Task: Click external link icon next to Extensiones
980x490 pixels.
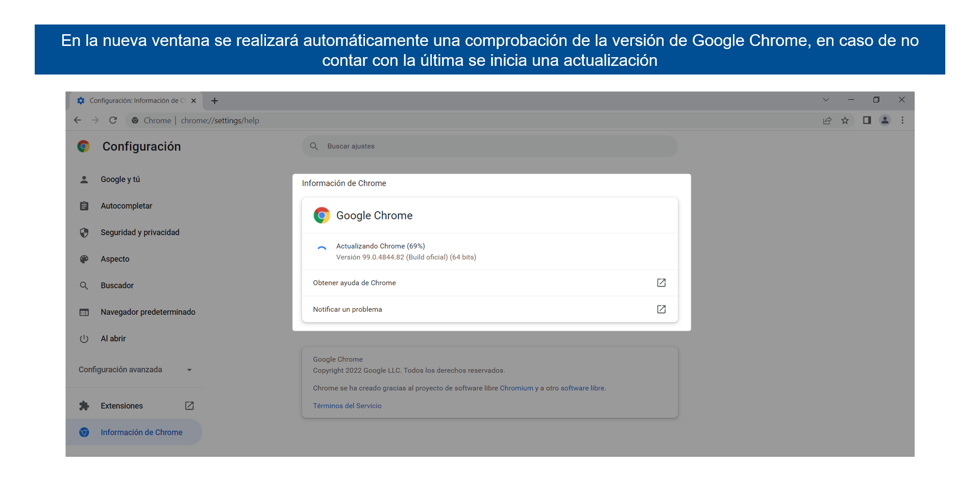Action: (x=189, y=406)
